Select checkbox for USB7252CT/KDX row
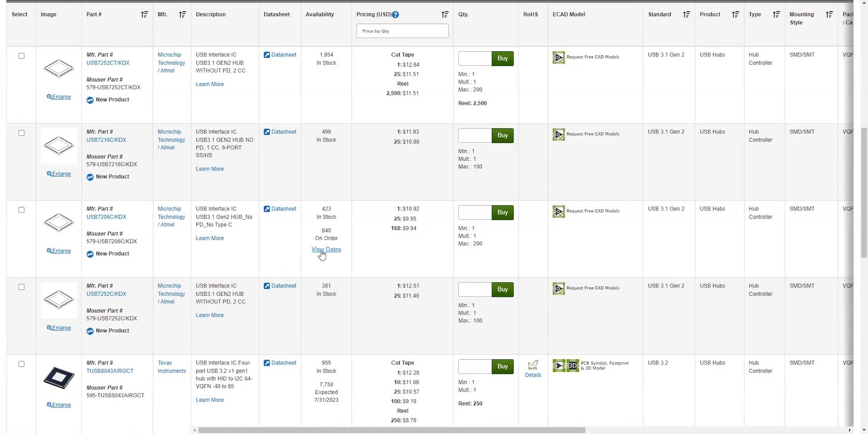Image resolution: width=868 pixels, height=434 pixels. coord(21,56)
